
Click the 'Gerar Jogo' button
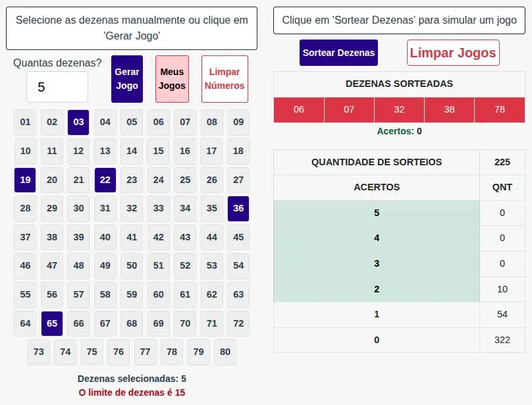click(127, 79)
